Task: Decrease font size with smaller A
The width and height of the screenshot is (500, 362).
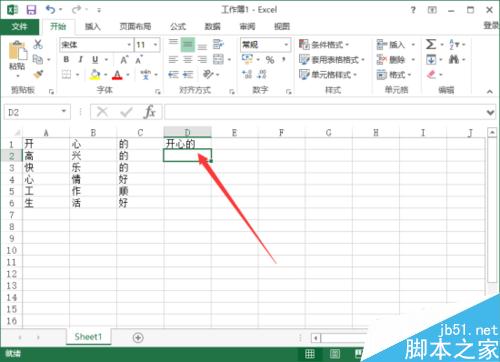Action: coord(139,60)
